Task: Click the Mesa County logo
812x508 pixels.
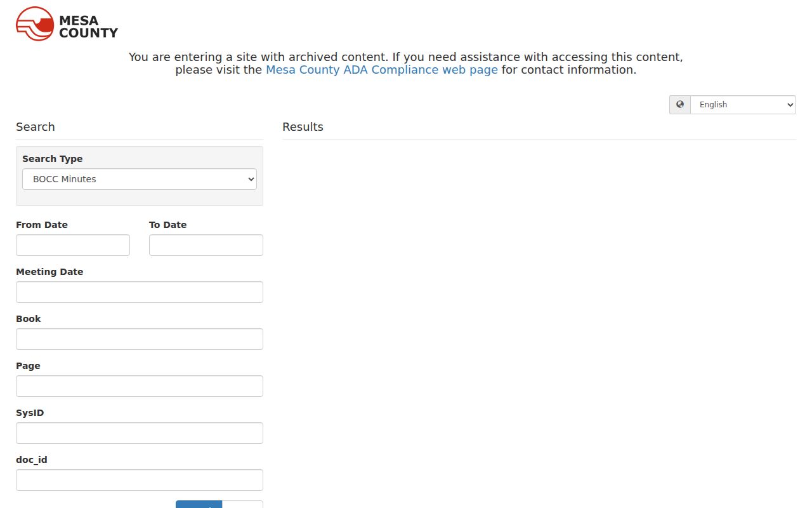Action: coord(67,24)
